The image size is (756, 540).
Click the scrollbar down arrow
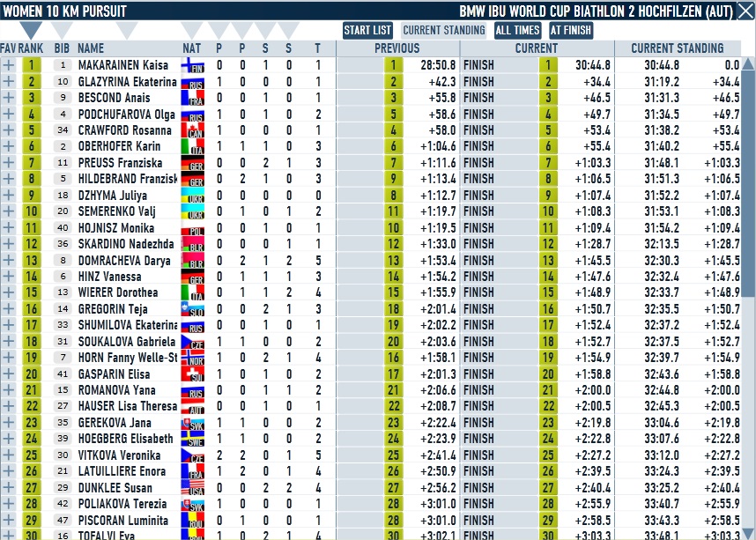pos(748,534)
